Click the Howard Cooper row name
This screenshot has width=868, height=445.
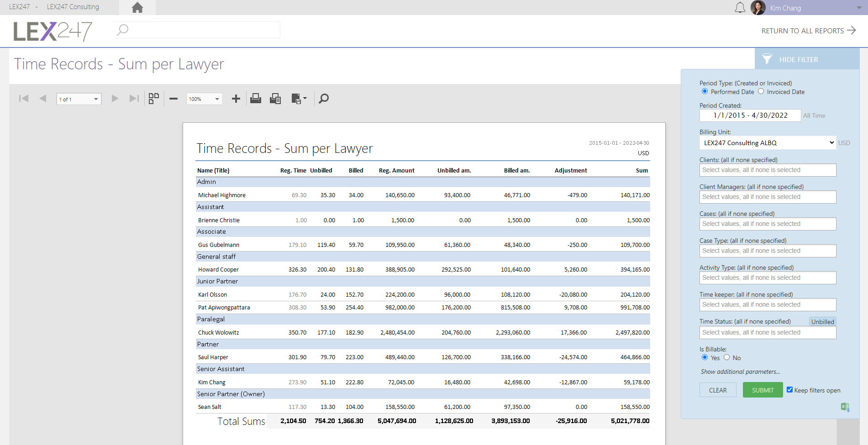click(x=218, y=269)
